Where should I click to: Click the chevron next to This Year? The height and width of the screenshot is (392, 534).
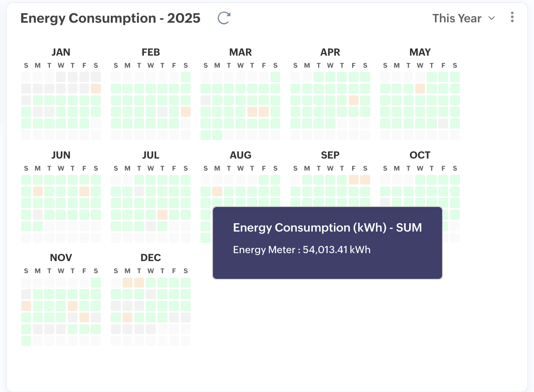[492, 18]
